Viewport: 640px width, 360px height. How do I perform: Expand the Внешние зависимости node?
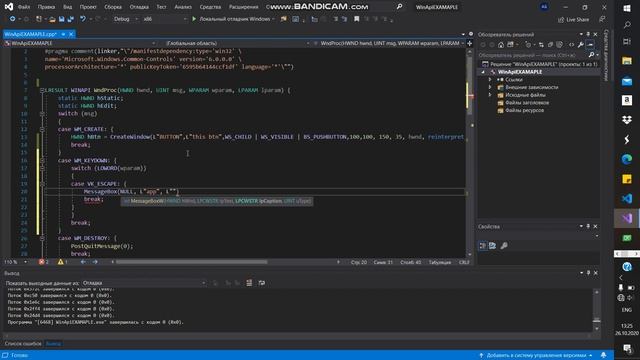490,87
